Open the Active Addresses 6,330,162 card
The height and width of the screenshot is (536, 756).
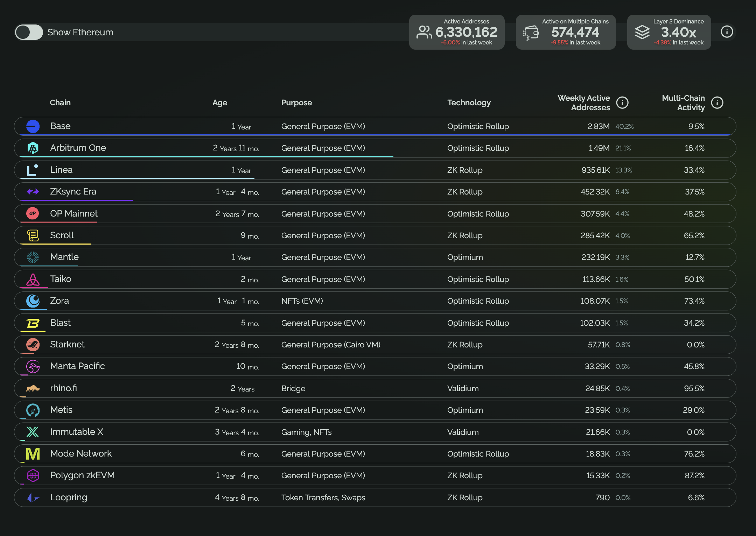tap(457, 32)
